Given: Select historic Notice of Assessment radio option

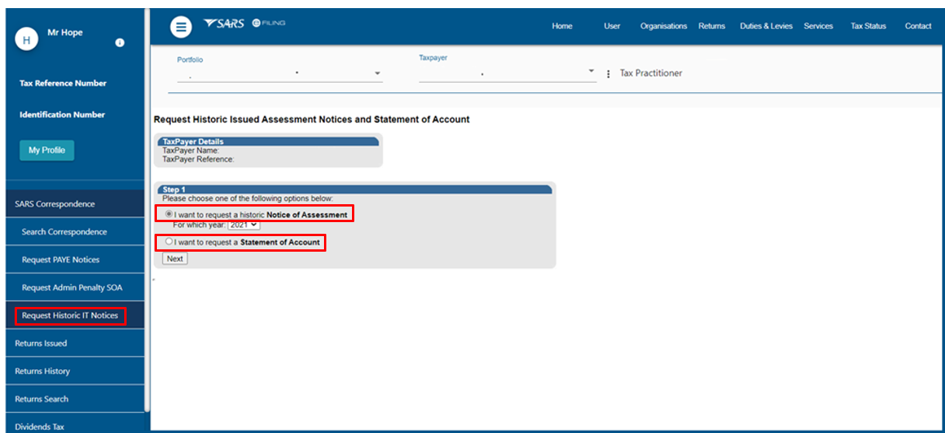Looking at the screenshot, I should (x=168, y=215).
